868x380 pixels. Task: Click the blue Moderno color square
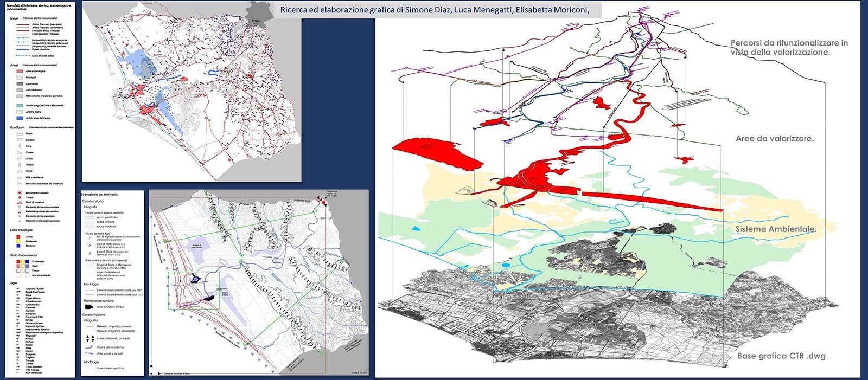pos(19,245)
